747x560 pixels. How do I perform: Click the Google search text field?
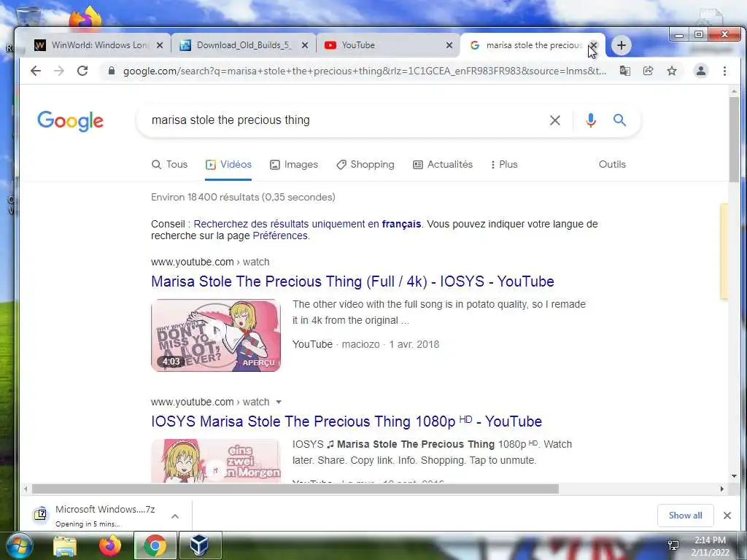[345, 120]
